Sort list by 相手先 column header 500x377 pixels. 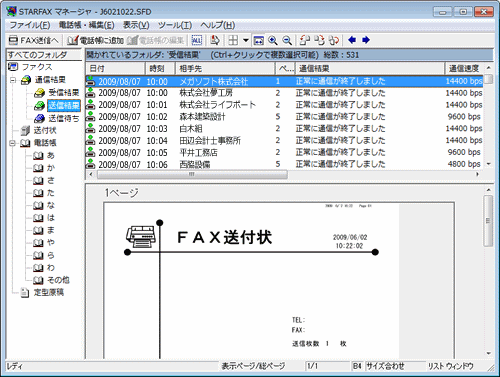point(225,69)
